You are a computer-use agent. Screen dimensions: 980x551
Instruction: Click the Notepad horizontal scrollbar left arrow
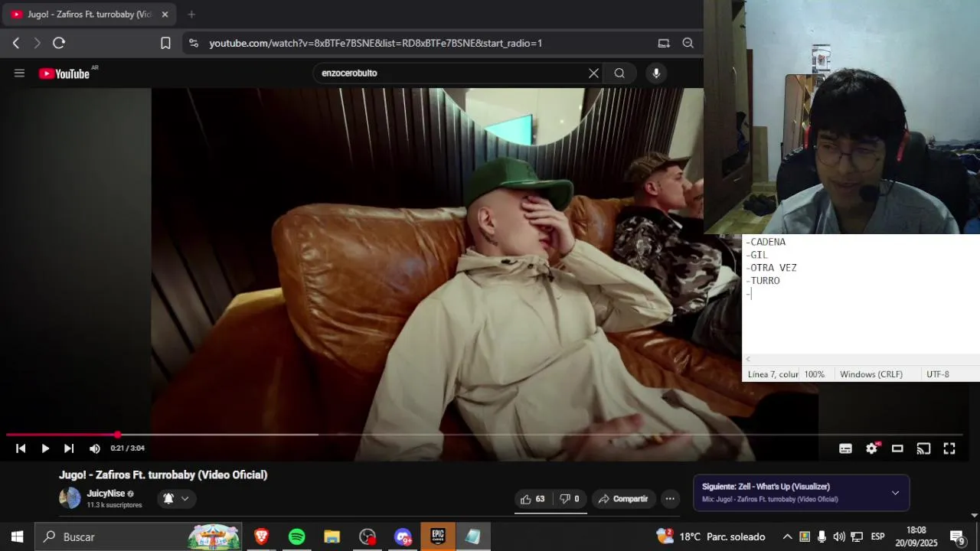click(x=748, y=360)
